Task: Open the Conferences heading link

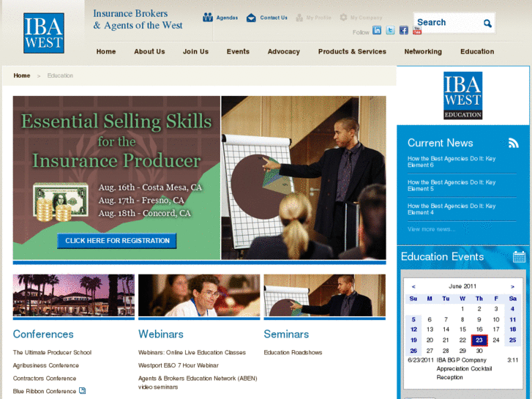Action: coord(43,334)
